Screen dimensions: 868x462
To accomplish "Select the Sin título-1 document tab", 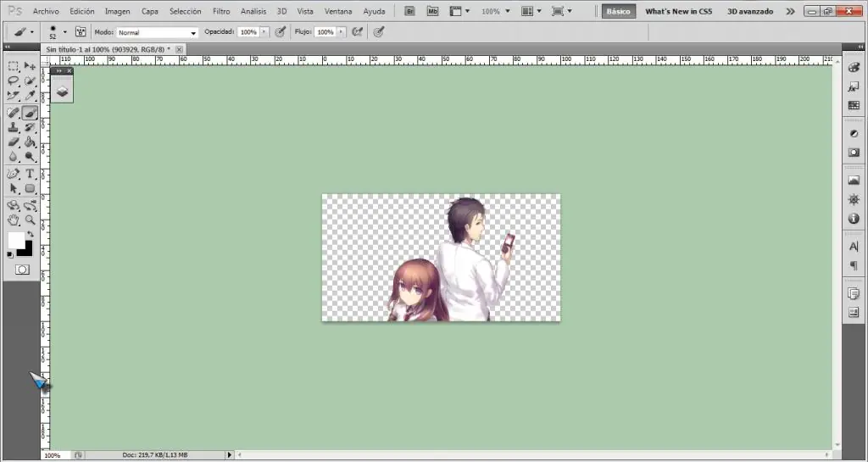I will (x=108, y=49).
